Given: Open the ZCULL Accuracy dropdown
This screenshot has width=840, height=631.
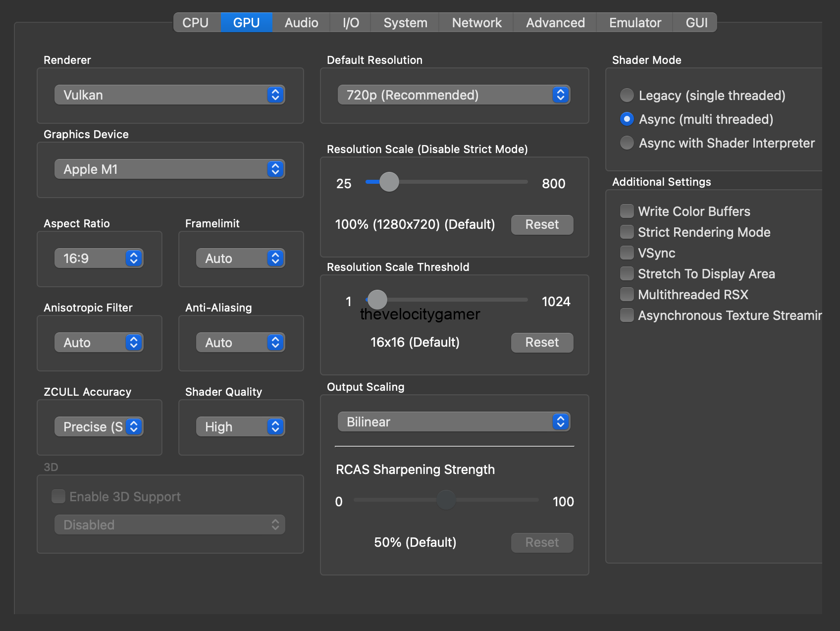Looking at the screenshot, I should coord(99,426).
